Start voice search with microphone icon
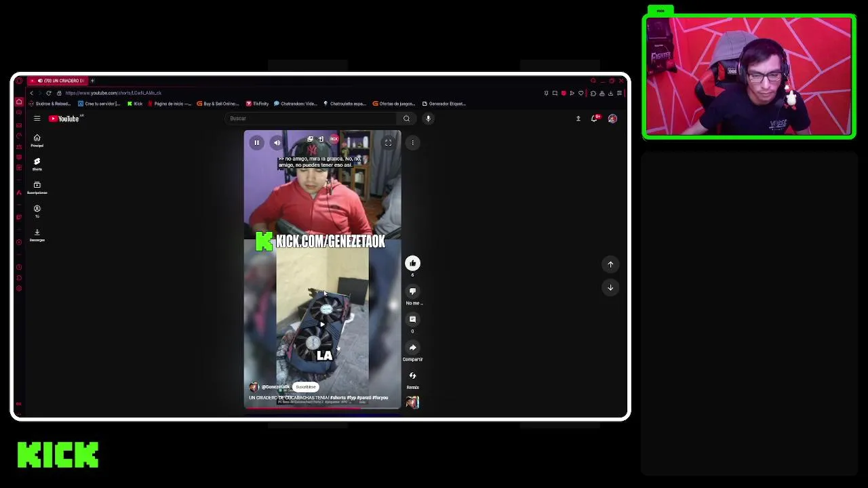 [x=428, y=119]
